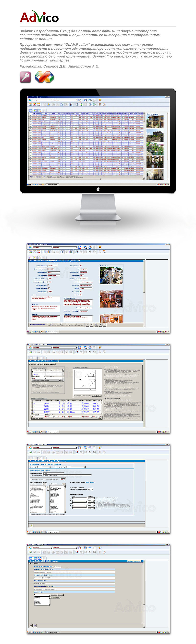Click the Home icon in the monitor screen's toolbar
This screenshot has height=644, width=196.
(x=30, y=100)
